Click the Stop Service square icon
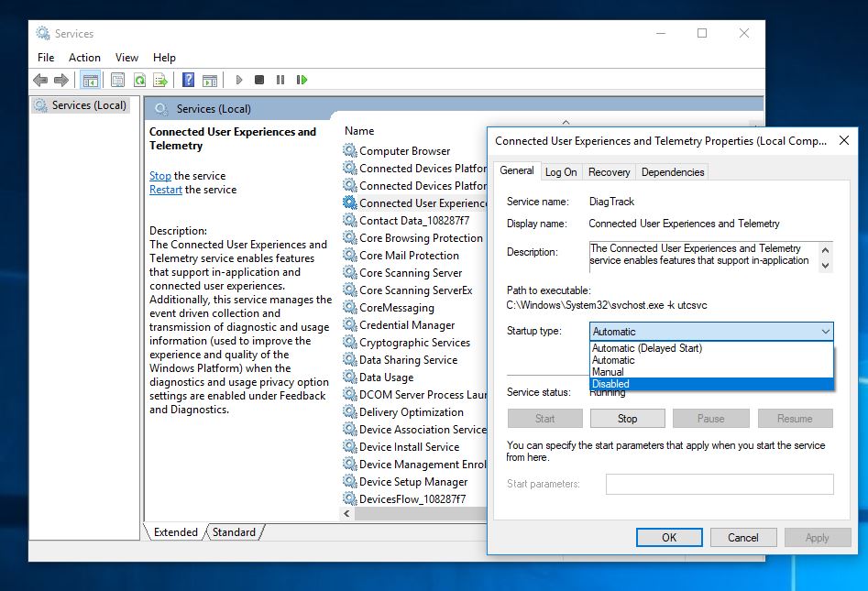Screen dimensions: 868x591 (x=259, y=81)
